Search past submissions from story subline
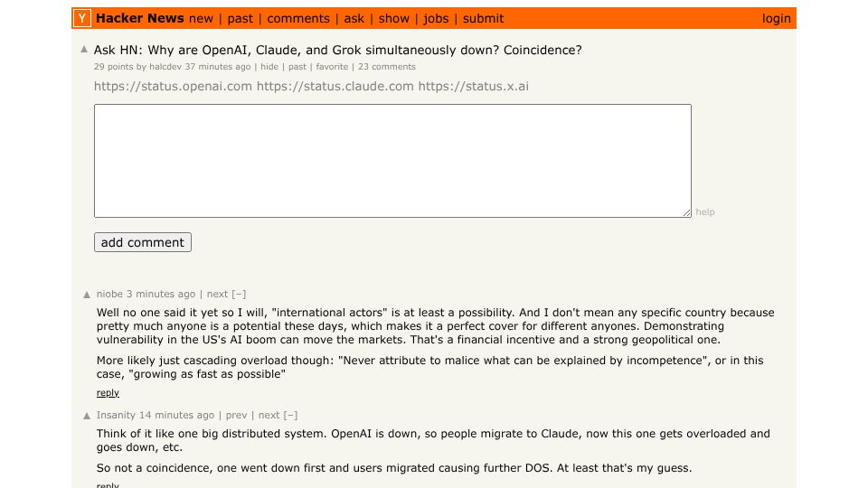Screen dimensions: 868x488 click(x=297, y=66)
